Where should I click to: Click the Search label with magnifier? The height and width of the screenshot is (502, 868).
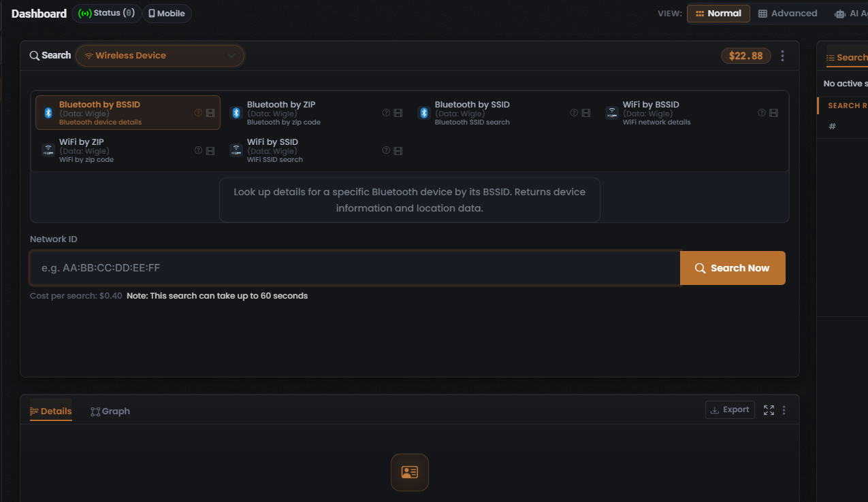pyautogui.click(x=50, y=56)
